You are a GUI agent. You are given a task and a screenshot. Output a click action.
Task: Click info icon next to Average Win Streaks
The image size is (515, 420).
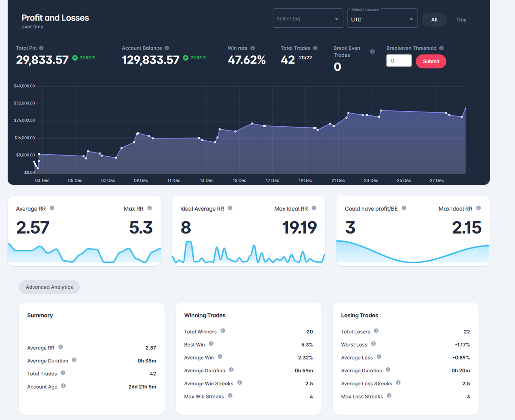(x=239, y=383)
